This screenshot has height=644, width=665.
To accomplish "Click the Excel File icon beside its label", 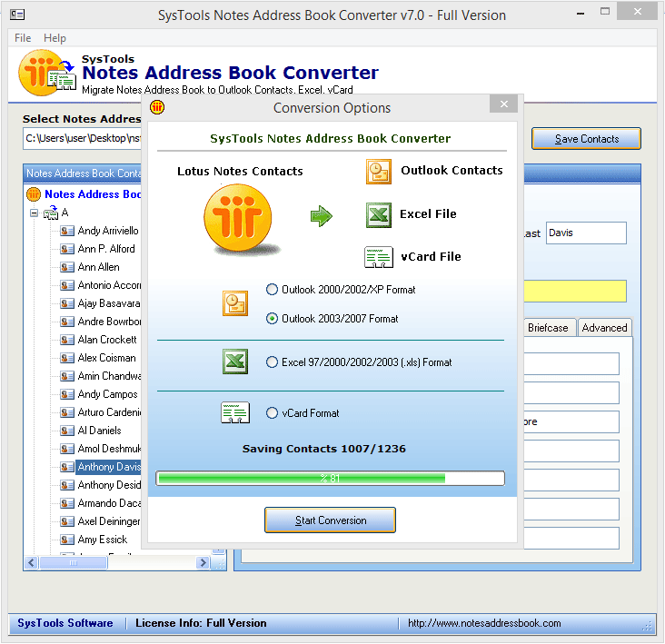I will 378,215.
